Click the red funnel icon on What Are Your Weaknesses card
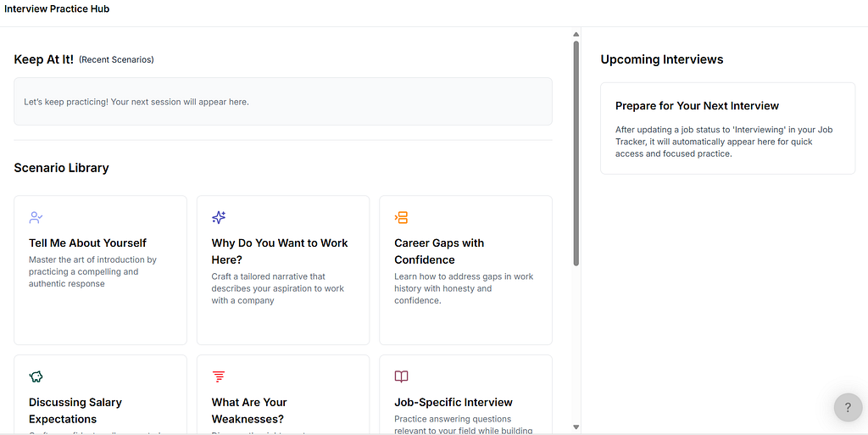This screenshot has height=435, width=868. click(219, 376)
